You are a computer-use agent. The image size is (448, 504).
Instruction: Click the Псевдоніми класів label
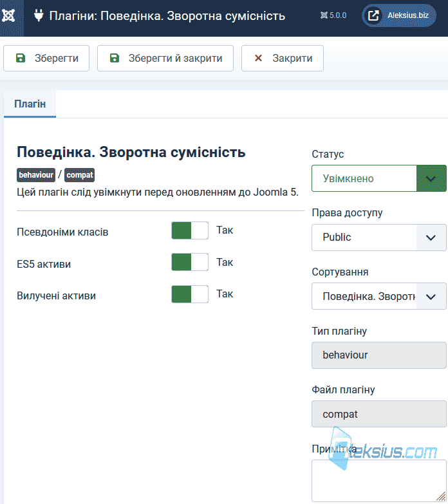tap(62, 232)
